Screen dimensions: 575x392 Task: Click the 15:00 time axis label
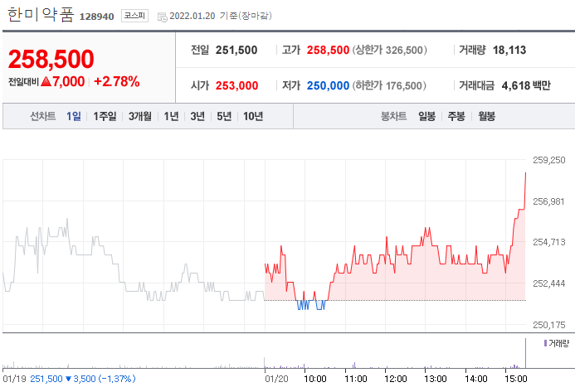[x=516, y=379]
